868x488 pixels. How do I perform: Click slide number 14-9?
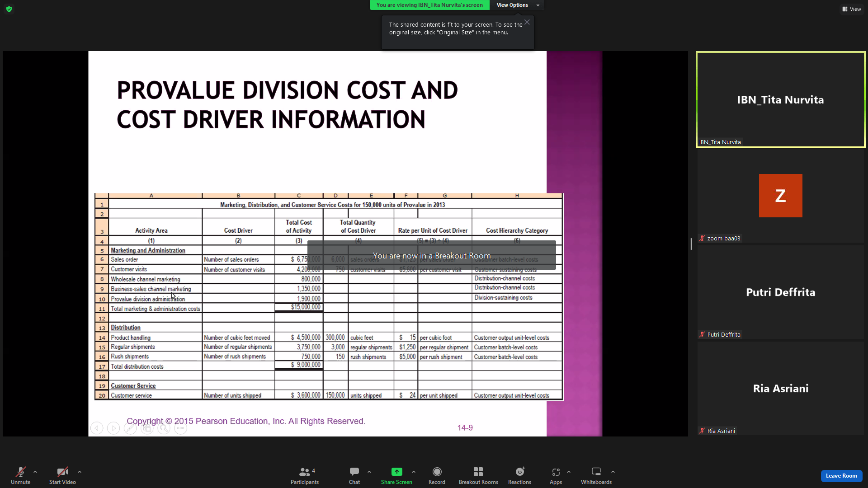(465, 428)
